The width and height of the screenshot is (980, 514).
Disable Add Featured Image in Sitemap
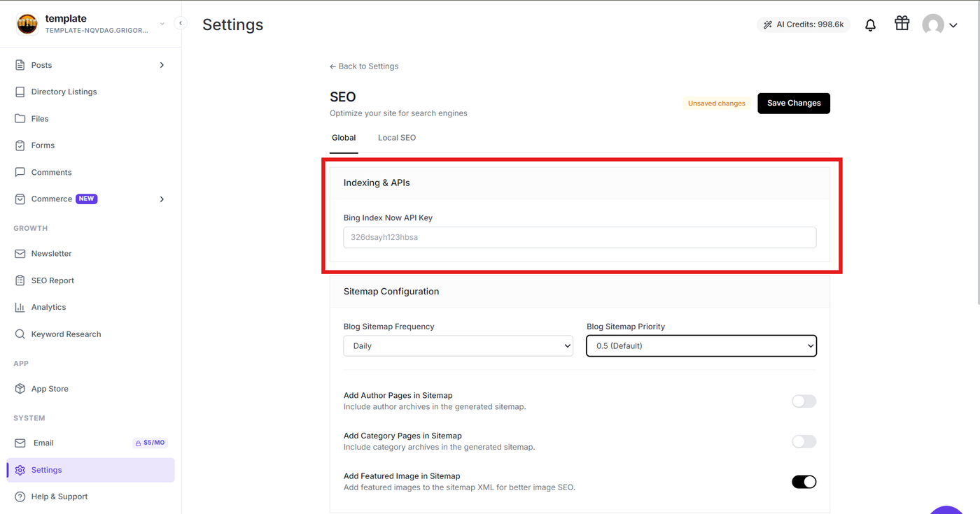click(804, 482)
